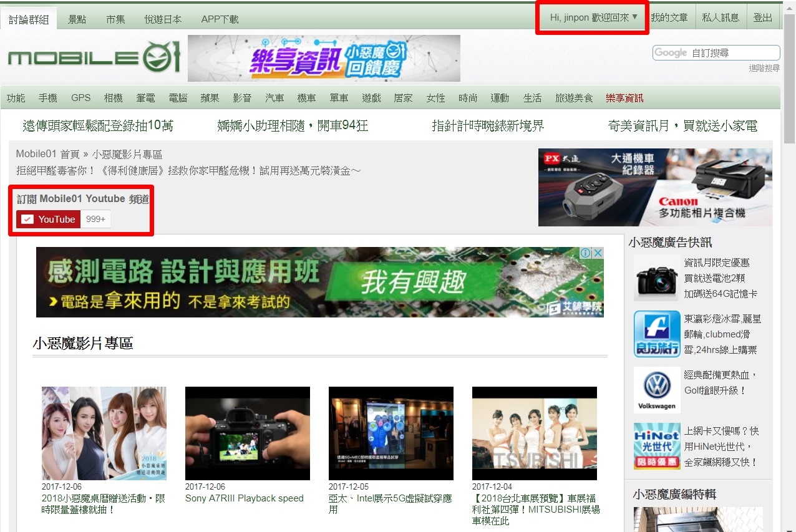Open the 指針計時腕錶新境界 promo link

488,126
